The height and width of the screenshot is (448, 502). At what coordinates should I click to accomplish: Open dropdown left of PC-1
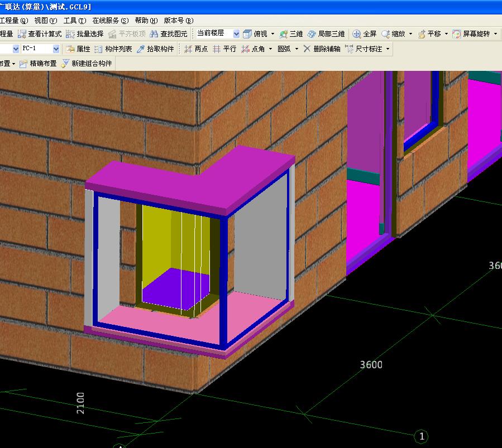[16, 49]
